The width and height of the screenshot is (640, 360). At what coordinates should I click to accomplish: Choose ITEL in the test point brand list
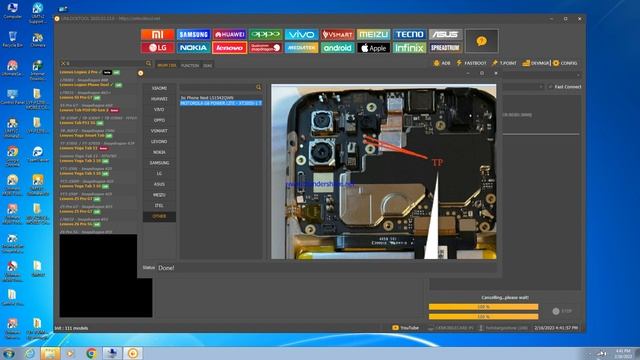(159, 205)
